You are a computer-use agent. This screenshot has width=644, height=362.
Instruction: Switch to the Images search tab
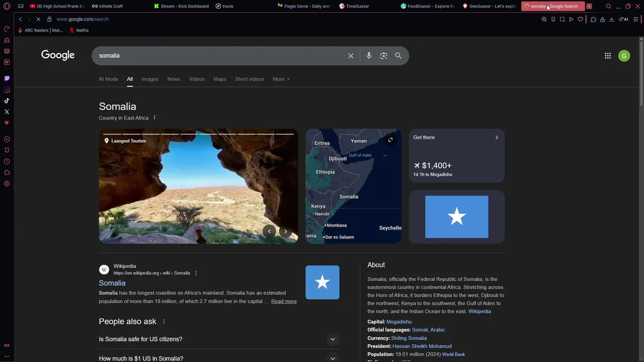point(150,79)
